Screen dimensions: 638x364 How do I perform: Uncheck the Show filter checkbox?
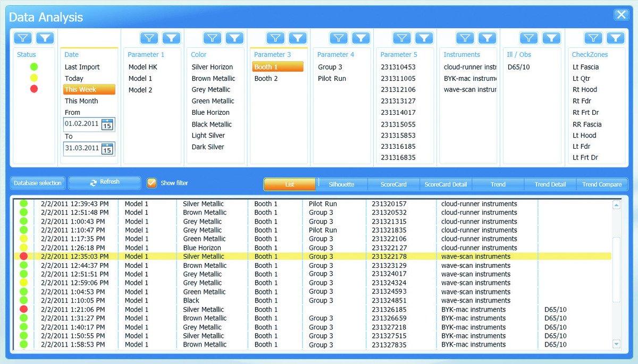(152, 183)
